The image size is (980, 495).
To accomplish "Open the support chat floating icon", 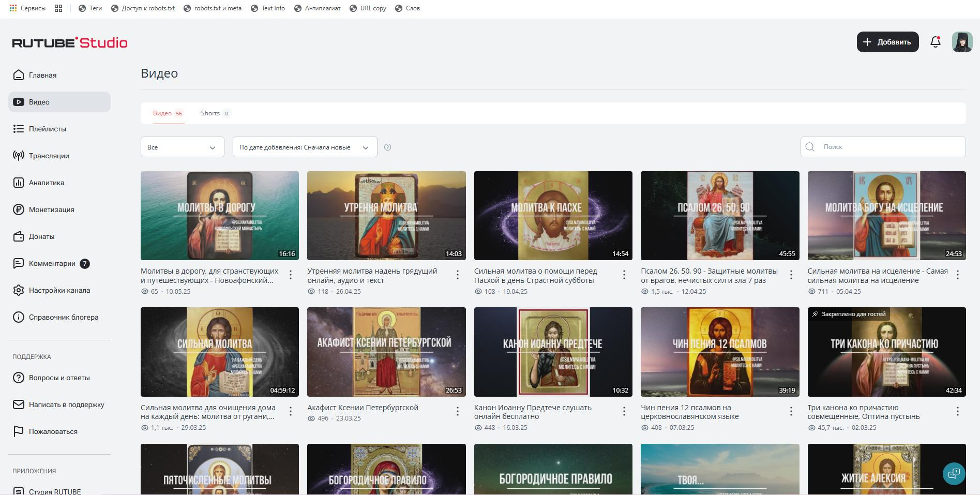I will pyautogui.click(x=954, y=473).
